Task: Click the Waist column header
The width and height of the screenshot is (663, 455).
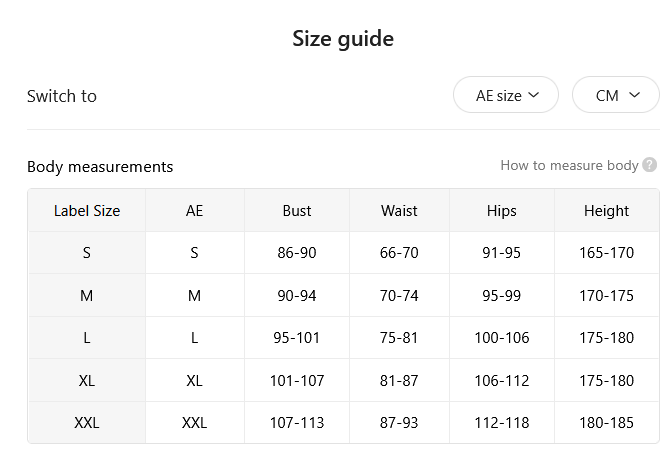Action: click(399, 211)
